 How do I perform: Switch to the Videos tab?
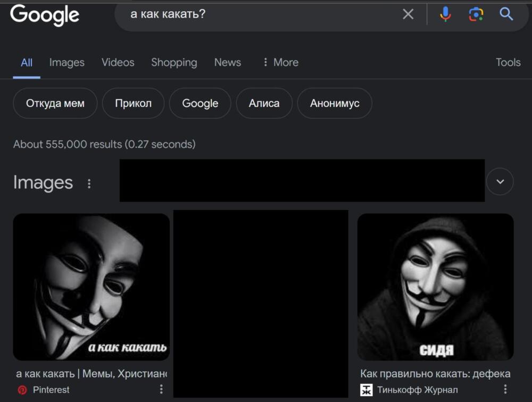tap(118, 62)
